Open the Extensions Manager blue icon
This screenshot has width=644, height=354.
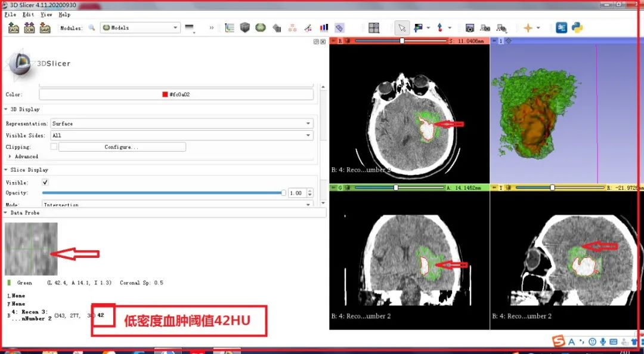pos(562,27)
